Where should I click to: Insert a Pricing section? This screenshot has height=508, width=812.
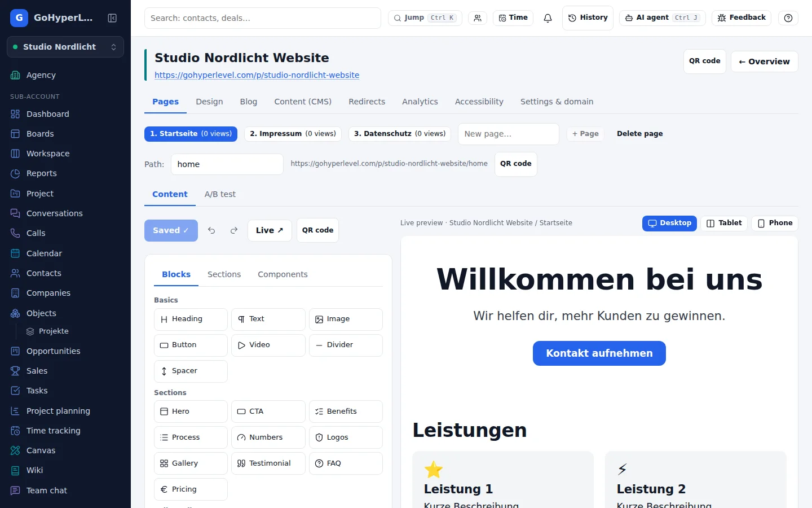click(x=191, y=489)
